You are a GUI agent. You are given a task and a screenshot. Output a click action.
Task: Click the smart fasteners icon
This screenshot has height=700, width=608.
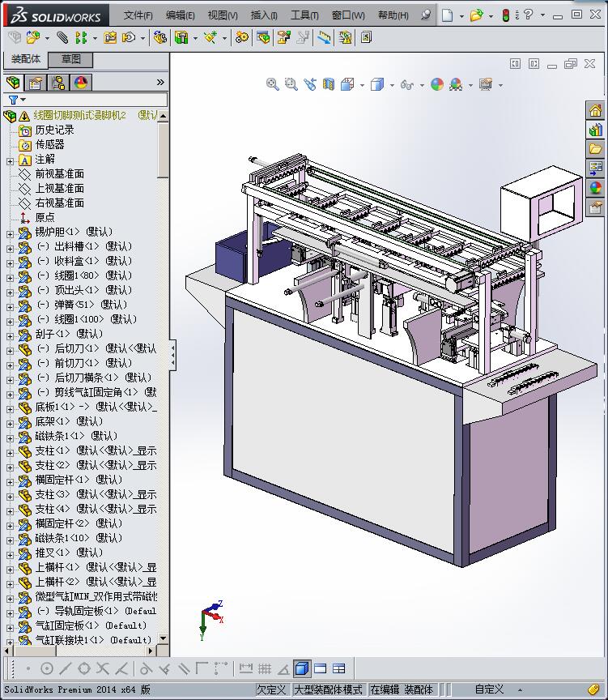click(x=110, y=38)
